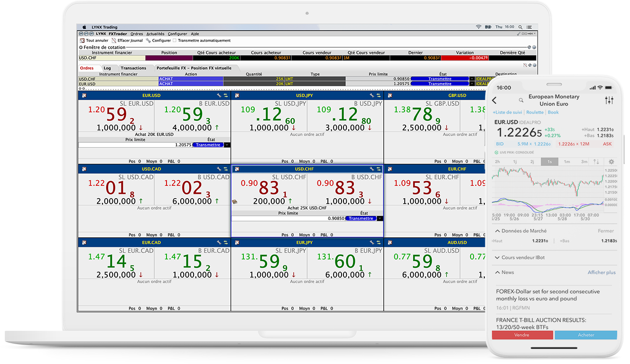
Task: Open État dropdown in EUR.USD cell
Action: point(227,145)
